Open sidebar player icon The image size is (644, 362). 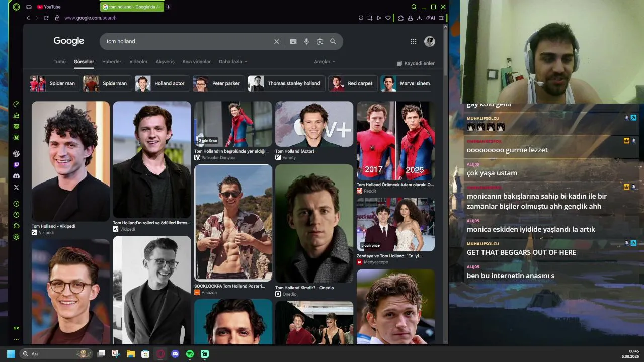pos(16,204)
